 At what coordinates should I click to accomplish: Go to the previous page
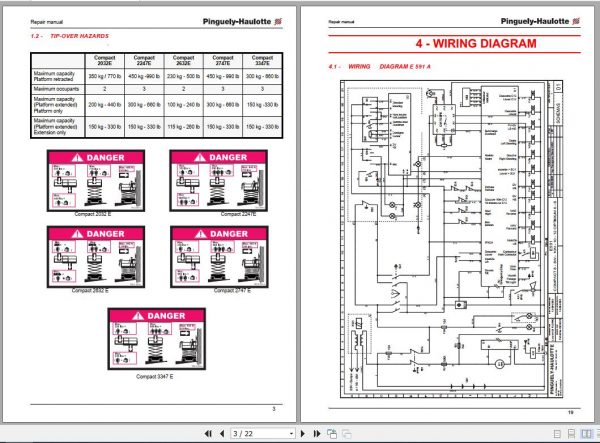pos(222,433)
